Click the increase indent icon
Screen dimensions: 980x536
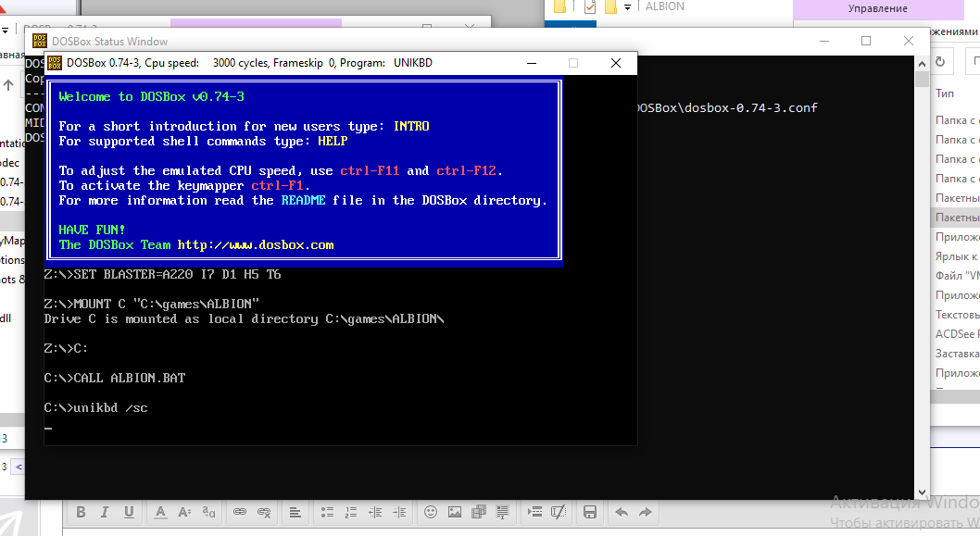(399, 512)
